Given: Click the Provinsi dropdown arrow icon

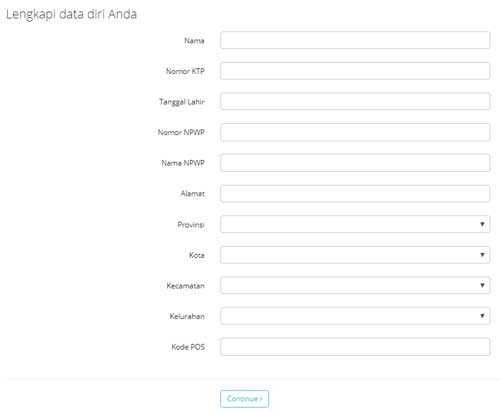Looking at the screenshot, I should click(x=482, y=224).
